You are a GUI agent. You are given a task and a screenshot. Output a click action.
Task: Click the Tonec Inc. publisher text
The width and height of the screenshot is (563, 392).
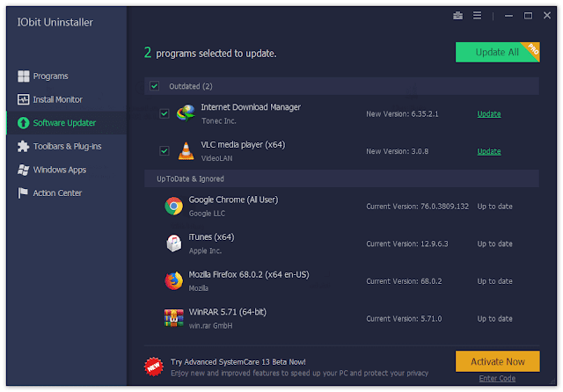(218, 121)
